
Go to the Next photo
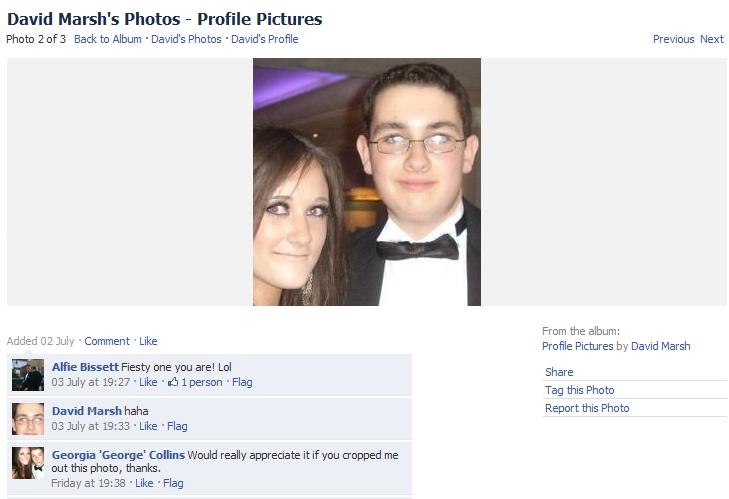(x=712, y=39)
